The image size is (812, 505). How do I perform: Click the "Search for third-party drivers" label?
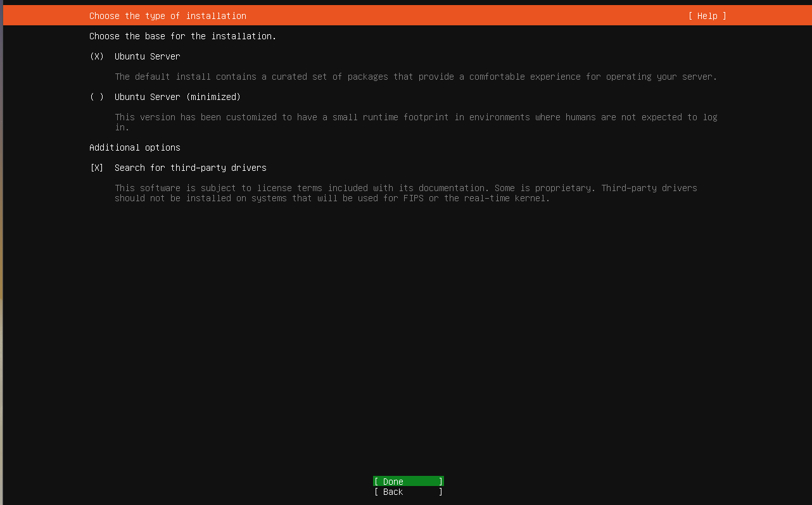click(190, 168)
